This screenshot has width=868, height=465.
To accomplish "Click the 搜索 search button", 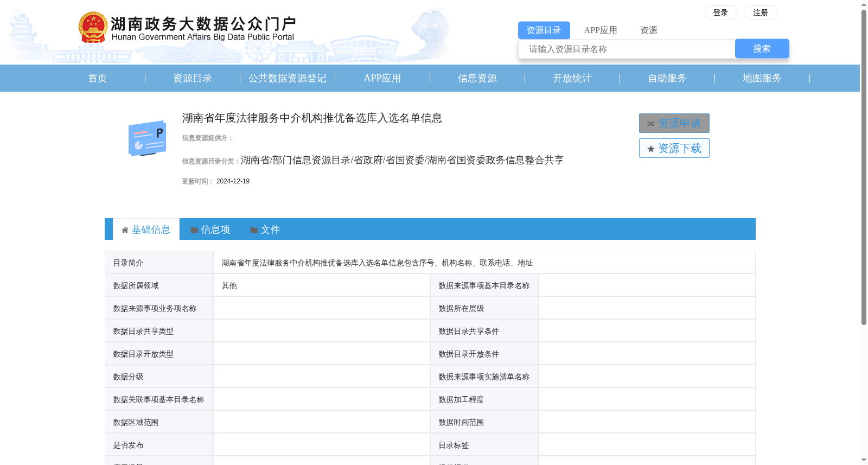I will coord(762,48).
